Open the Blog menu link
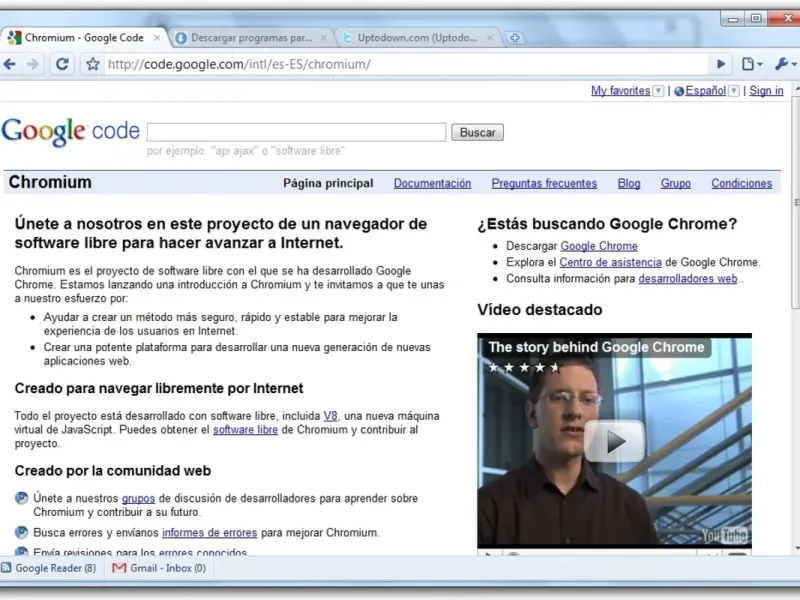 click(629, 184)
